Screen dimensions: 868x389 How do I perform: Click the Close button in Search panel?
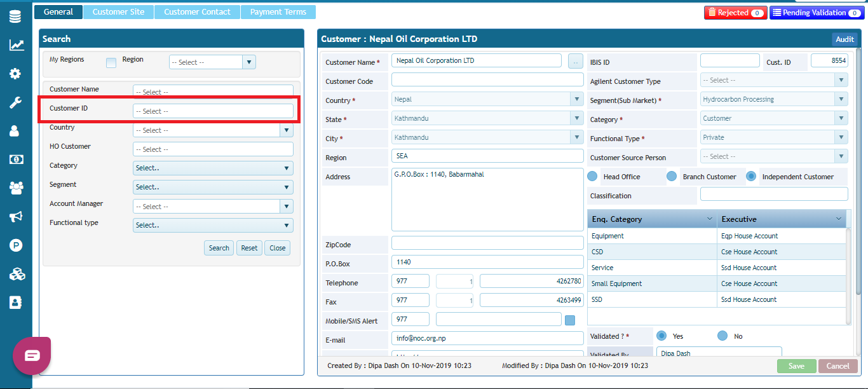(x=278, y=248)
